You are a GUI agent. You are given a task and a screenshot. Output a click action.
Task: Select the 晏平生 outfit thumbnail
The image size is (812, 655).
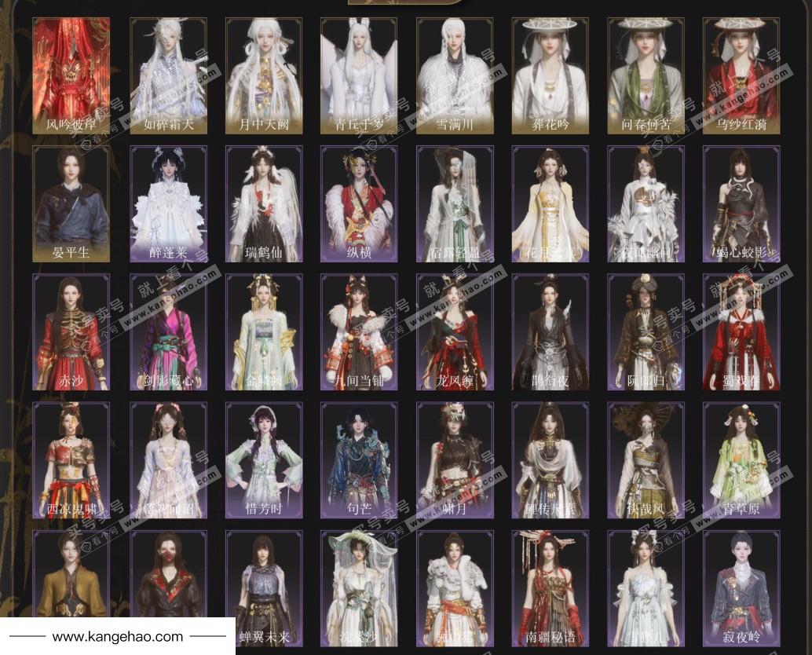point(72,204)
